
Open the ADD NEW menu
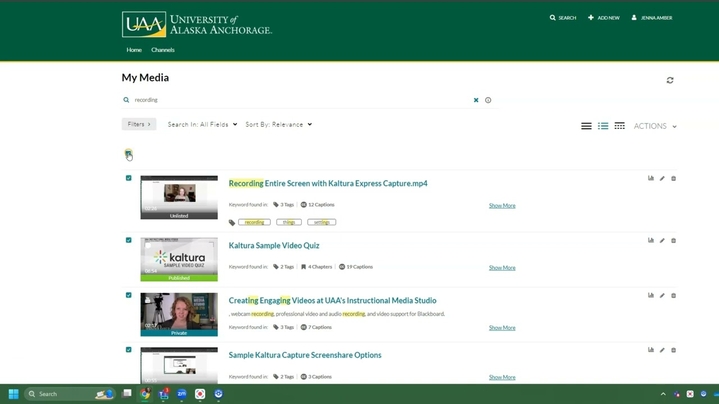603,18
